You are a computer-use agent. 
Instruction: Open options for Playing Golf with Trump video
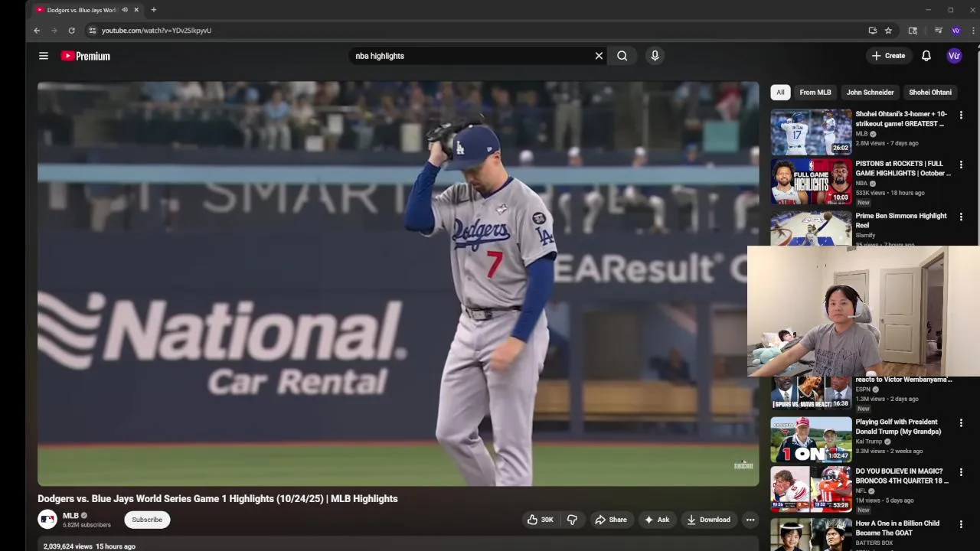coord(961,422)
